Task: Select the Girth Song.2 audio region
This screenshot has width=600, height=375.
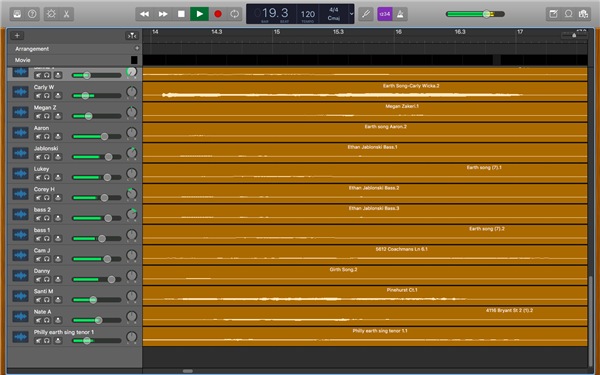Action: (365, 275)
